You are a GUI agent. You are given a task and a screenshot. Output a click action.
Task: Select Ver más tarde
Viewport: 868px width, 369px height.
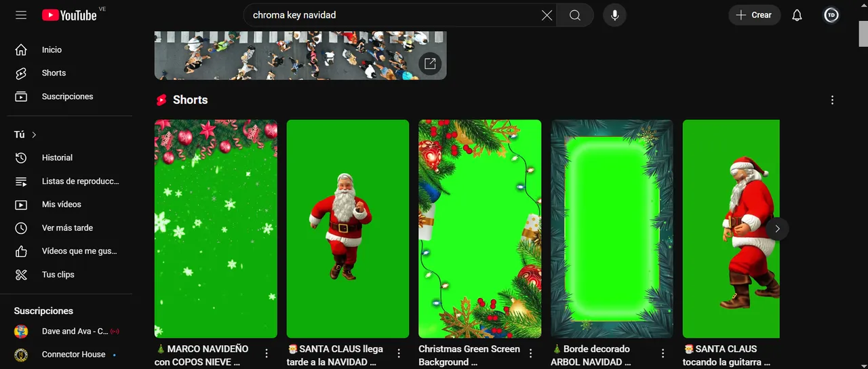(66, 228)
